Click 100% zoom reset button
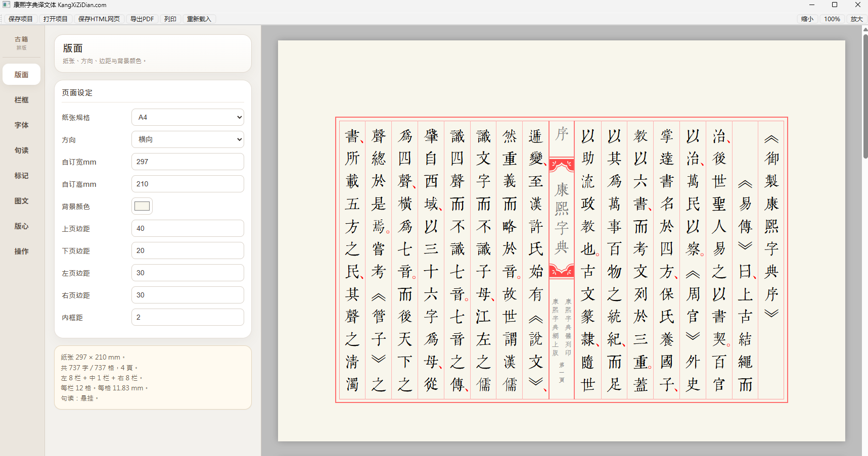This screenshot has height=456, width=868. [x=832, y=19]
